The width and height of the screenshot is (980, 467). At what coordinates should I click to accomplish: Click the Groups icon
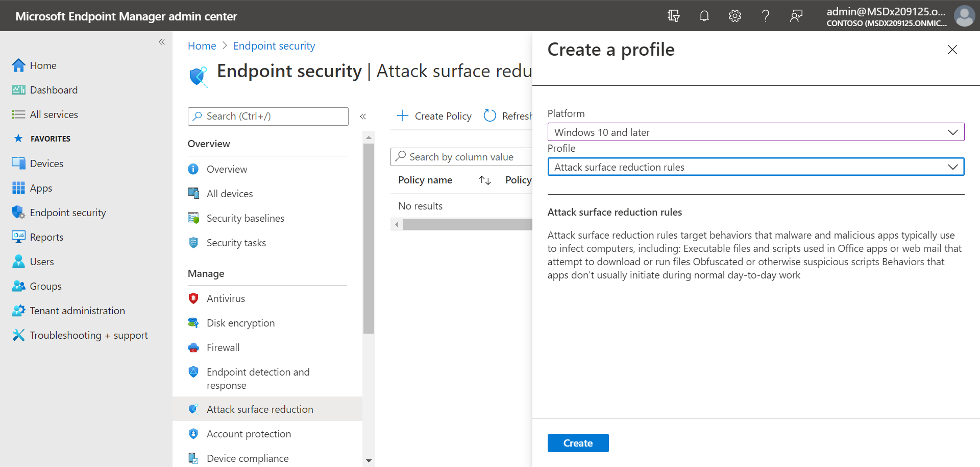pos(18,286)
